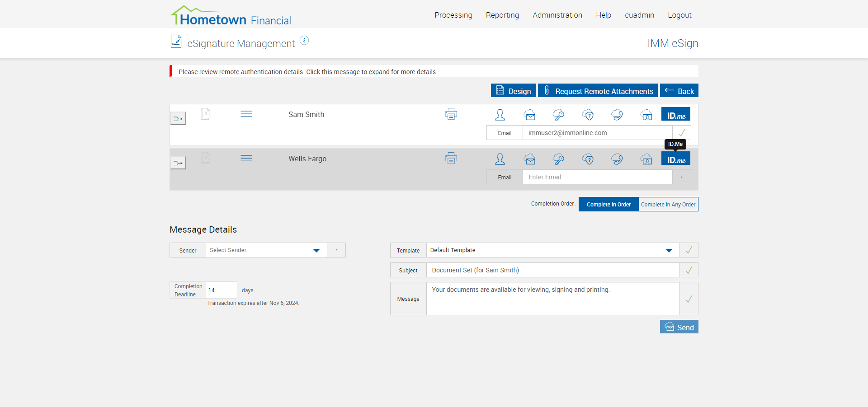Screen dimensions: 868x407
Task: Open the info icon beside eSignature Management
Action: click(304, 41)
